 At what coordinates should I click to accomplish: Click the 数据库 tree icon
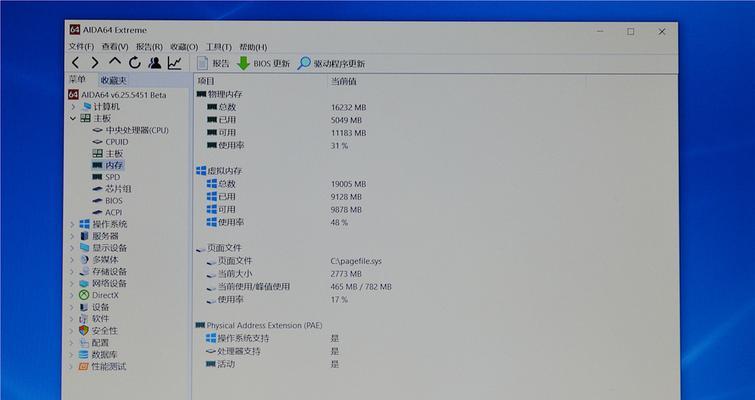coord(84,354)
